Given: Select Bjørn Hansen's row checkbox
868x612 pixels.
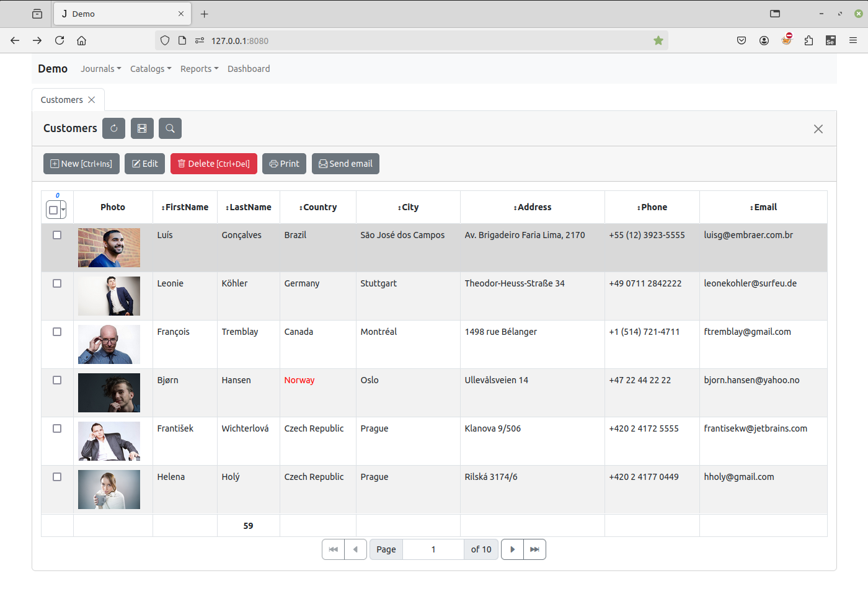Looking at the screenshot, I should pyautogui.click(x=57, y=380).
